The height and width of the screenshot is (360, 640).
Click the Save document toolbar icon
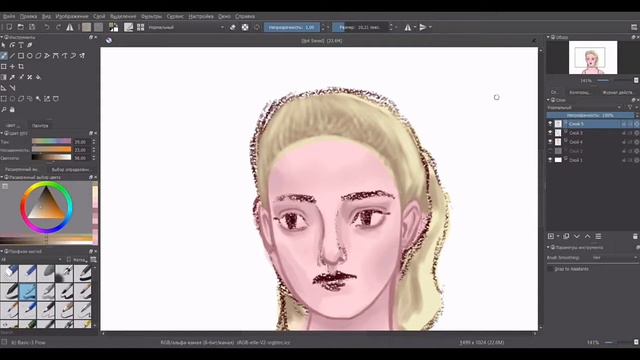(32, 27)
